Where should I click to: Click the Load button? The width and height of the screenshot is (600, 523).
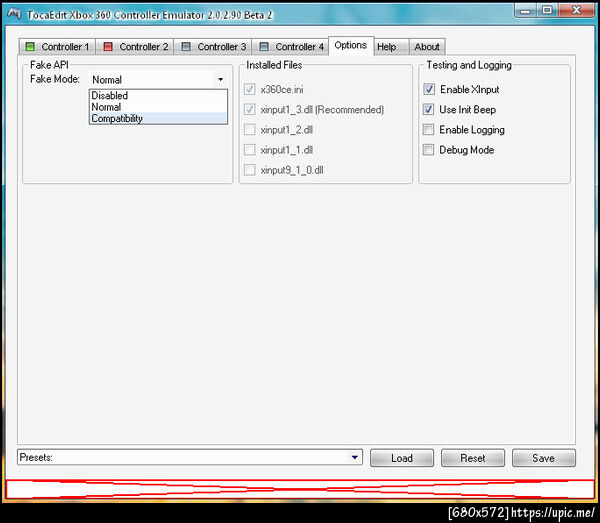(402, 458)
